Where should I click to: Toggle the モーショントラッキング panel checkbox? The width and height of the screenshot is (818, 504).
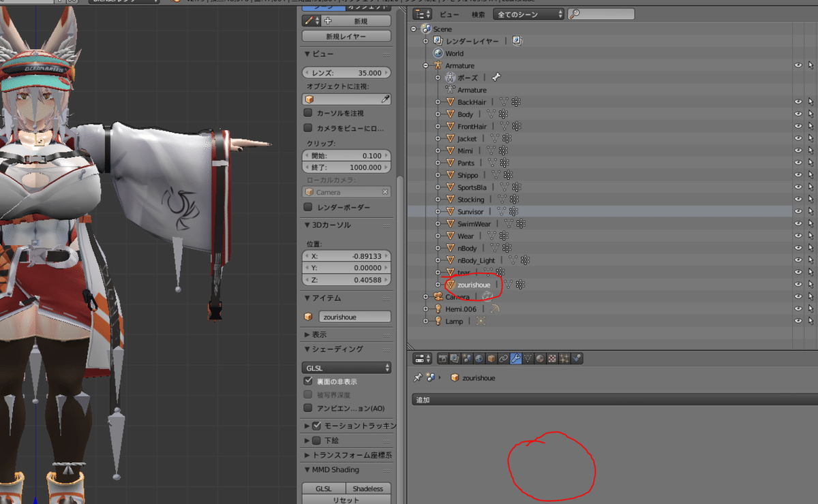[316, 426]
